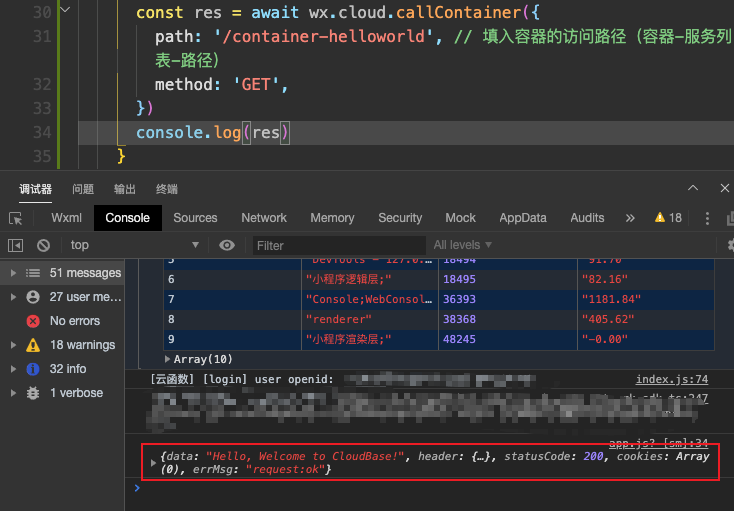Viewport: 734px width, 511px height.
Task: Select the No errors sidebar filter
Action: click(75, 321)
